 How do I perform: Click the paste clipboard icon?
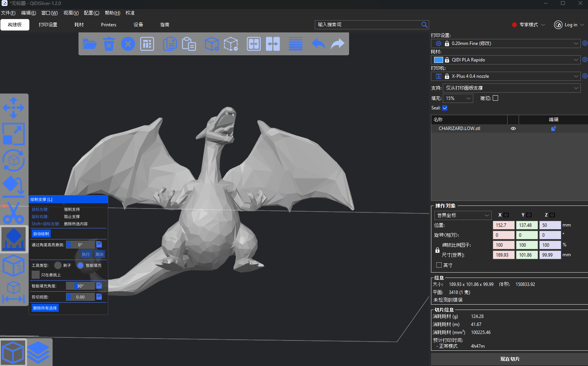189,44
